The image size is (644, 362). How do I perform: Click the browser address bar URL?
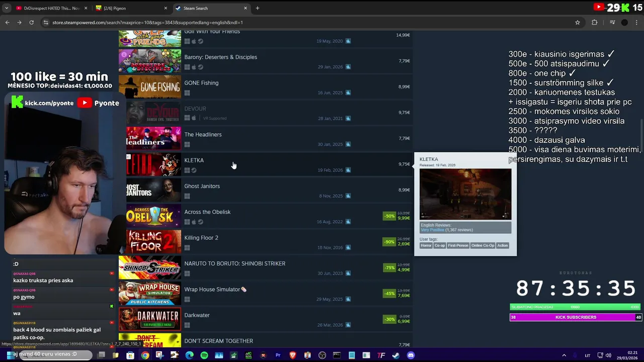coord(147,23)
